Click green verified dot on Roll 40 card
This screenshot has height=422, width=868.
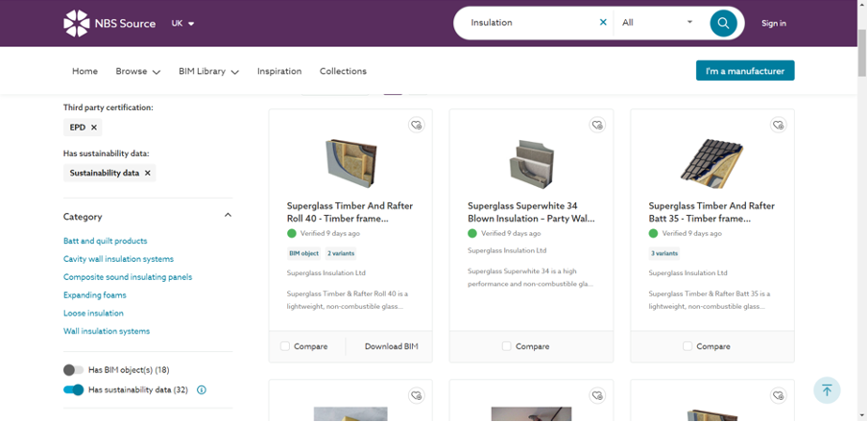click(x=291, y=233)
